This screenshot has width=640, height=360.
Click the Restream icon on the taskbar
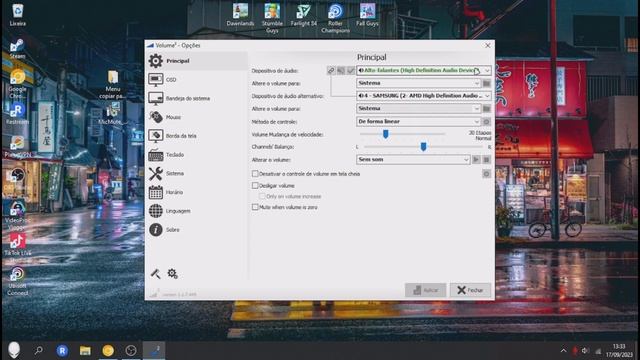click(62, 350)
